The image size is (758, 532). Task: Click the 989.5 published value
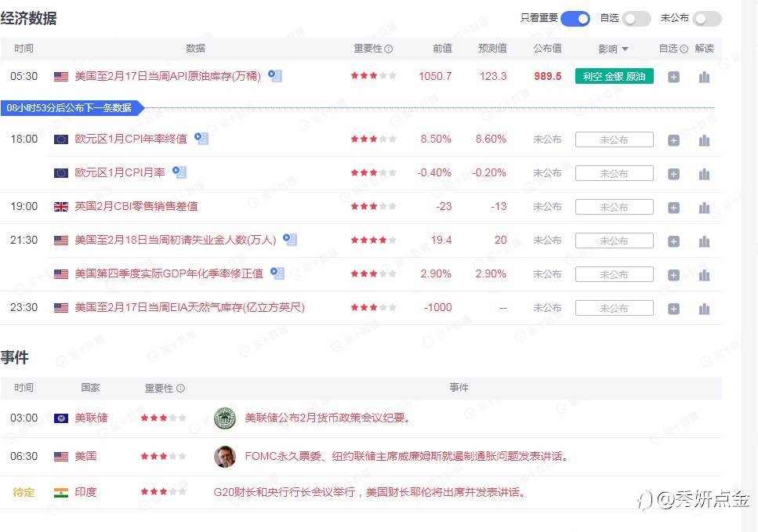[548, 76]
